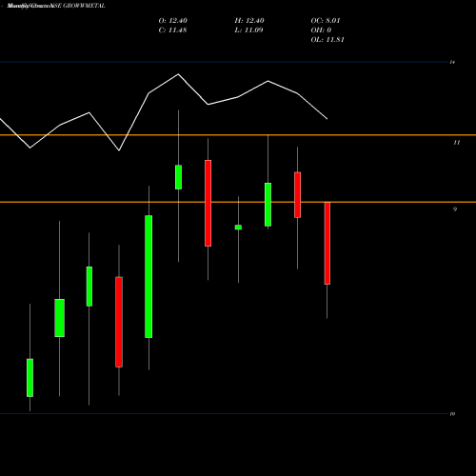476x476 pixels.
Task: Select the open value 'O: 12.40'
Action: (x=173, y=21)
